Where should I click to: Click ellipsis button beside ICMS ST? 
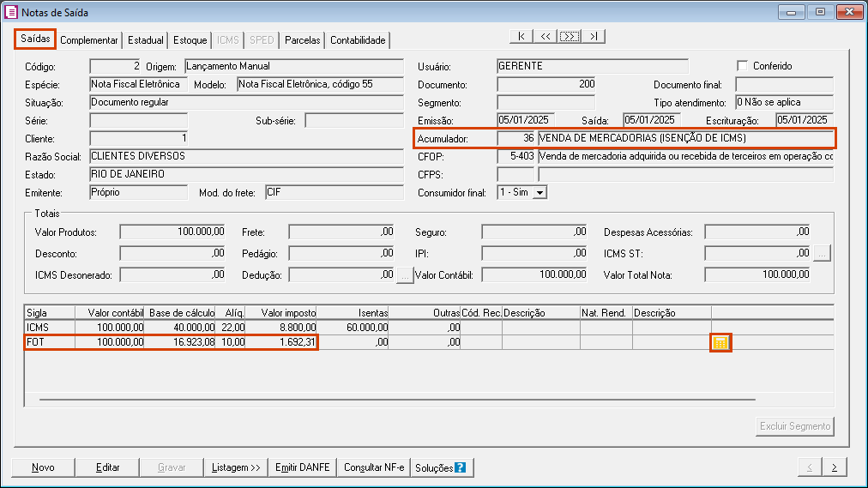tap(822, 253)
